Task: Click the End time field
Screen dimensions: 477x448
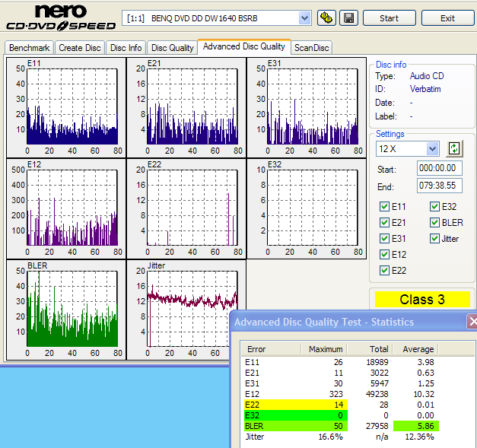Action: pyautogui.click(x=440, y=186)
